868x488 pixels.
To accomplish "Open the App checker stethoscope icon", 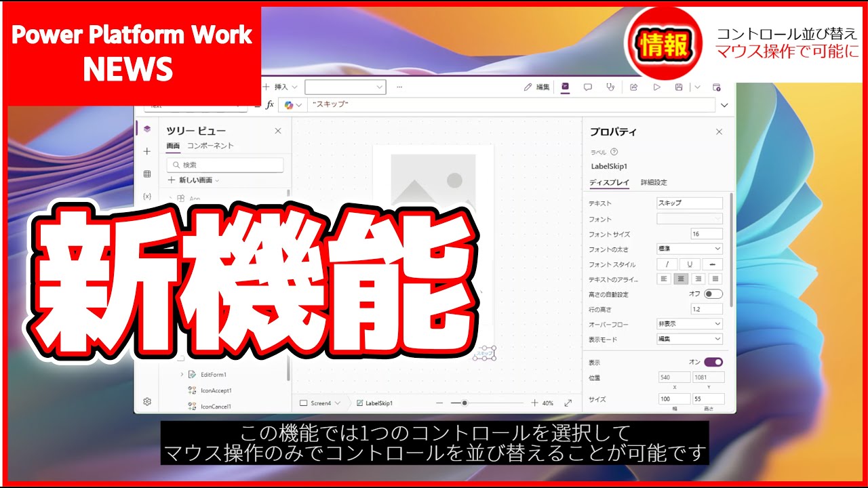I will (611, 87).
